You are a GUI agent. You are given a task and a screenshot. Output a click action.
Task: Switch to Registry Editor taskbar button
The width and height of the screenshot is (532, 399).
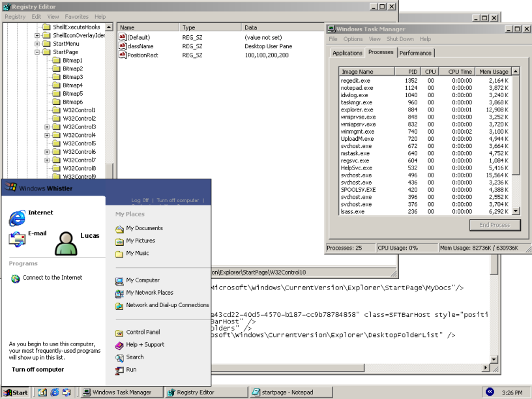click(x=207, y=392)
